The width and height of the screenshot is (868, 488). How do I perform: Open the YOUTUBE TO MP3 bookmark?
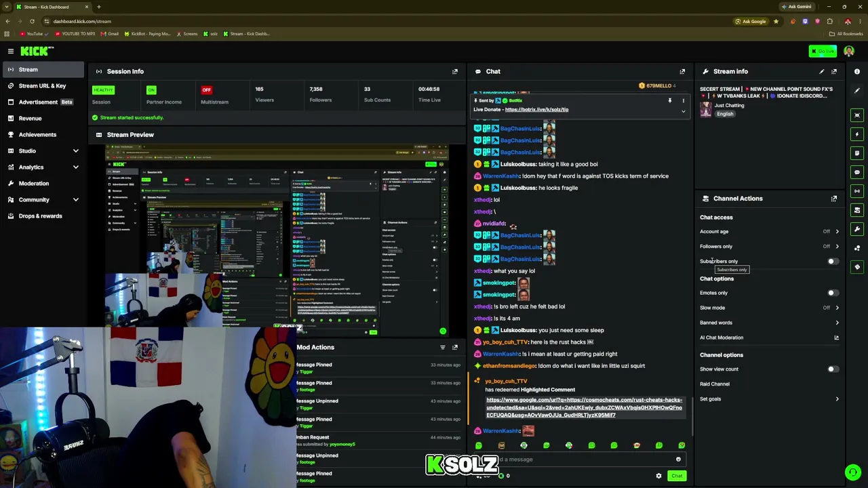coord(75,34)
